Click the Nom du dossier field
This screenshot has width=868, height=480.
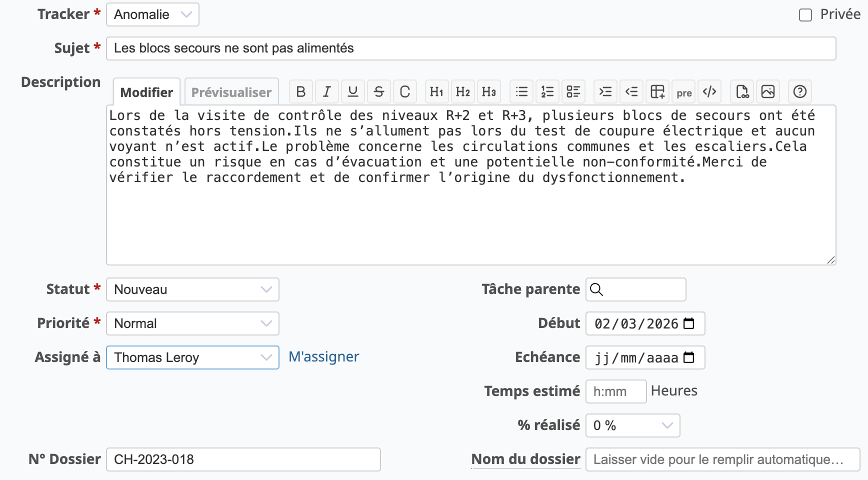coord(722,459)
